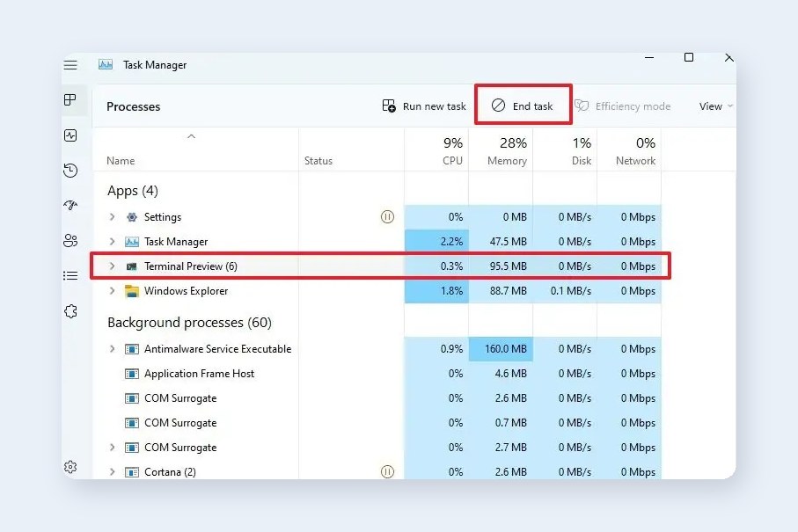Click the 160.0 MB memory cell

pyautogui.click(x=501, y=349)
